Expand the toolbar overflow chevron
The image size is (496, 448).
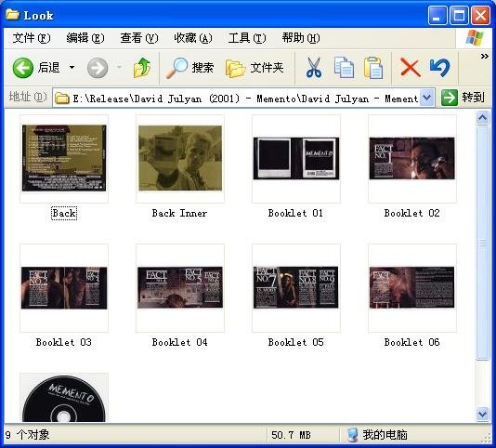(484, 57)
